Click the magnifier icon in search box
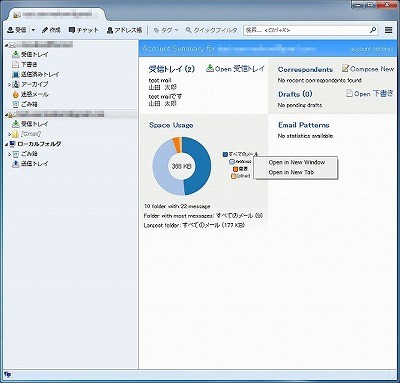 click(373, 30)
